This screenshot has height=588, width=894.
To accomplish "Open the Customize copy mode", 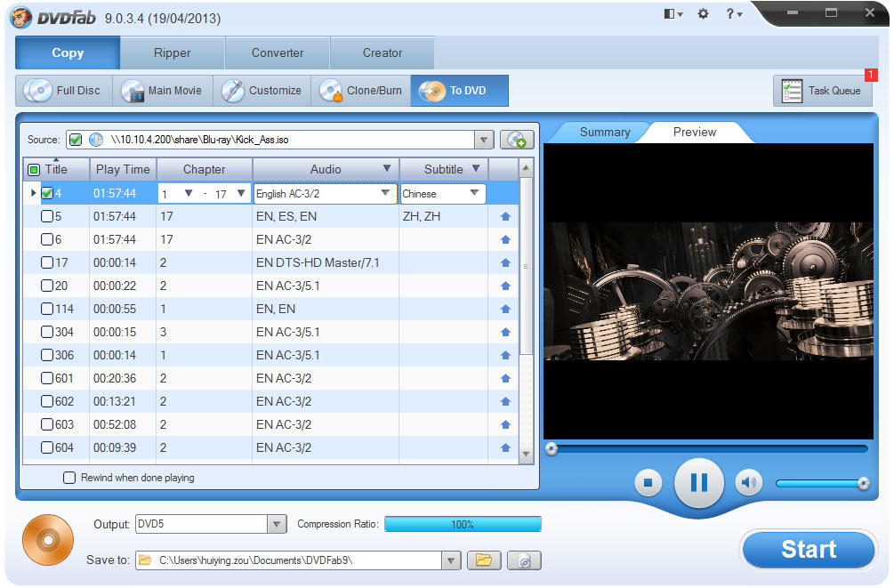I will [x=262, y=90].
